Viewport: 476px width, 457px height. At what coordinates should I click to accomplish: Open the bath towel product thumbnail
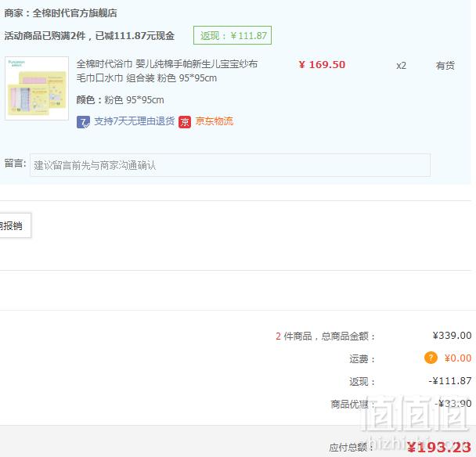(37, 88)
